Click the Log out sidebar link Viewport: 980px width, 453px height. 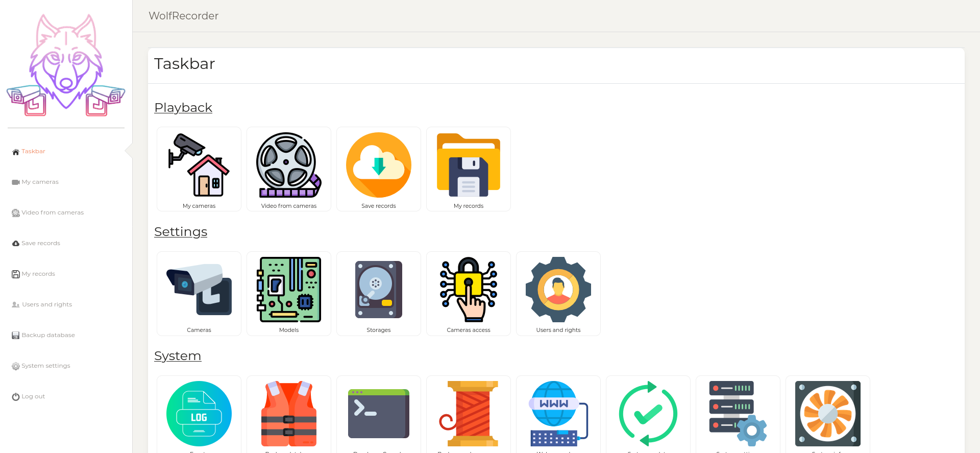point(33,397)
